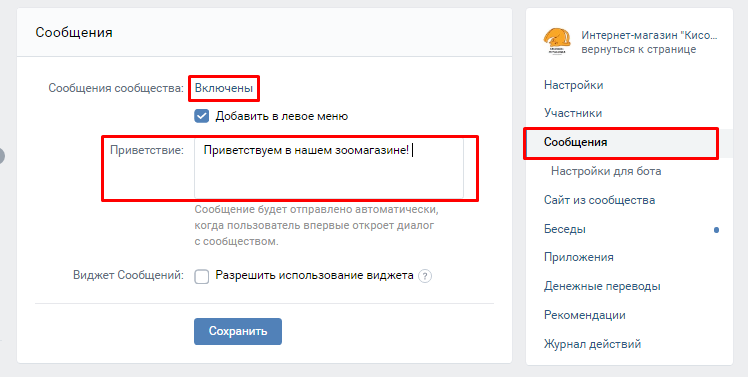Screen dimensions: 748x377
Task: Open the 'Включены' community messages dropdown
Action: [x=224, y=88]
